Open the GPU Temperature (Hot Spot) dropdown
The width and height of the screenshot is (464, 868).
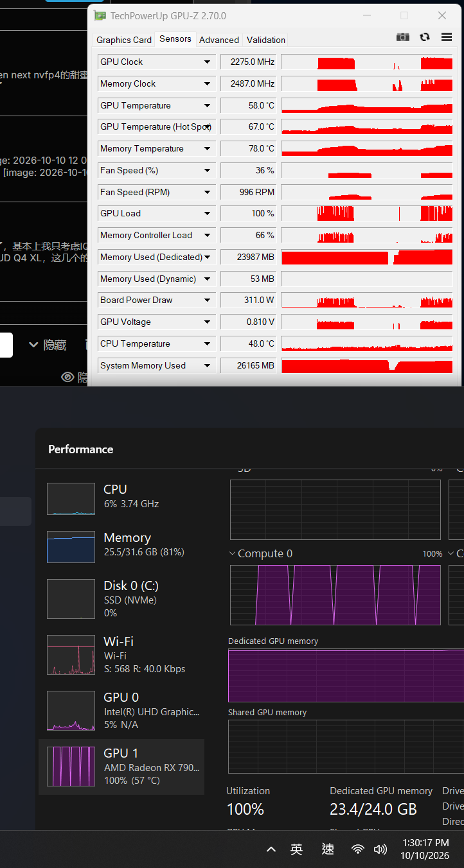[x=208, y=126]
